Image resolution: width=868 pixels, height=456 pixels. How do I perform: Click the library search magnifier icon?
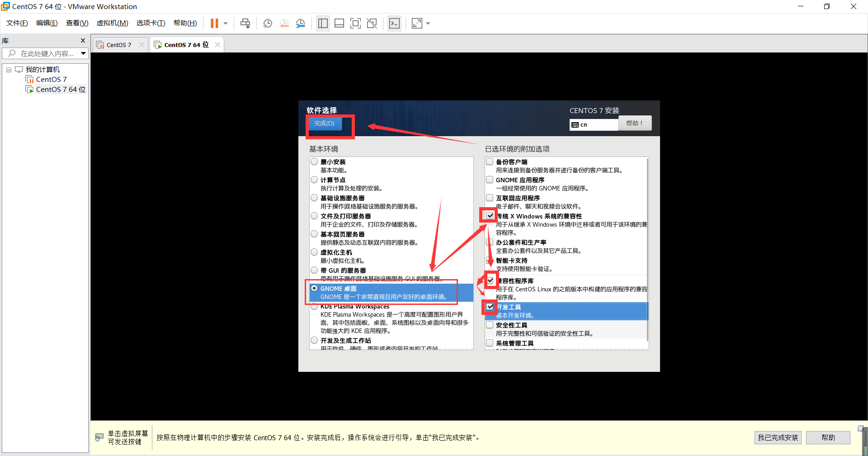click(x=12, y=53)
